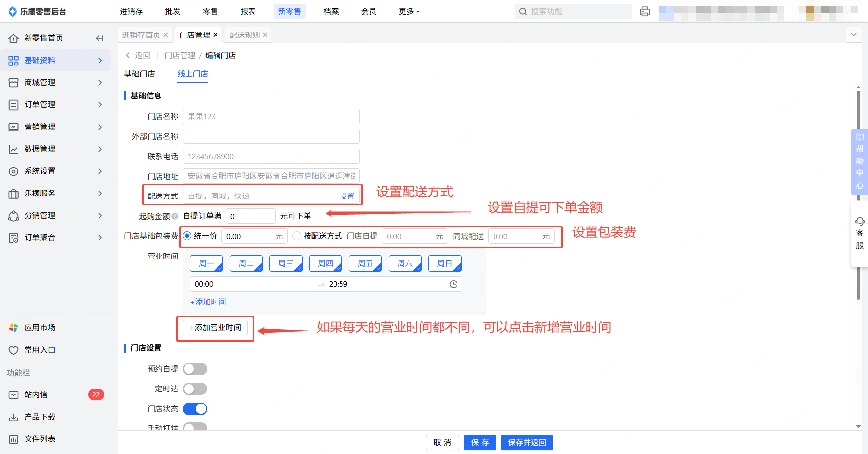Open the 批发 top menu
Image resolution: width=868 pixels, height=454 pixels.
click(x=173, y=11)
